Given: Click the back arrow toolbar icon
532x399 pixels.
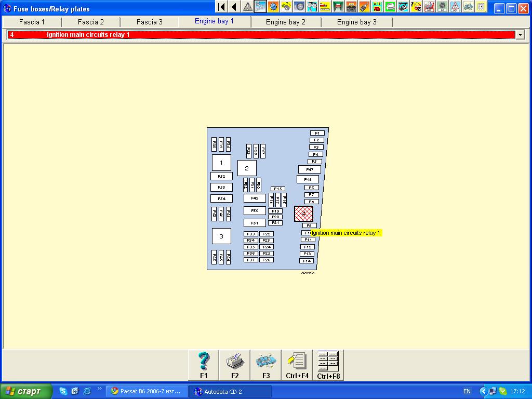Looking at the screenshot, I should (x=234, y=7).
